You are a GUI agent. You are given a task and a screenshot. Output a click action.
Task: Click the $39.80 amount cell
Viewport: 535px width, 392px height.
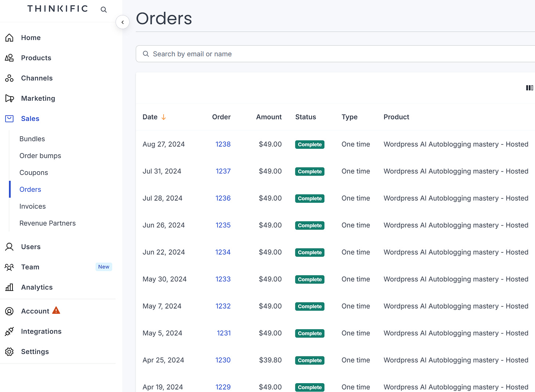[270, 360]
